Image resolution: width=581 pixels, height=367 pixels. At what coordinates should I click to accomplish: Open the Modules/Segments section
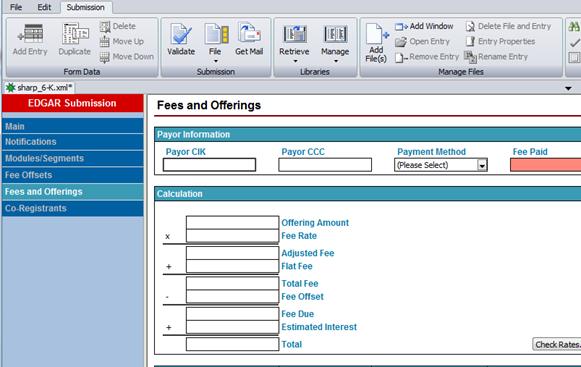(x=73, y=158)
